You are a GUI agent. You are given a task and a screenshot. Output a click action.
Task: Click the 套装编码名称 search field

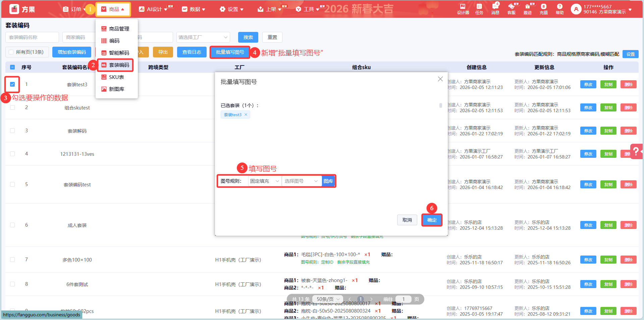32,37
